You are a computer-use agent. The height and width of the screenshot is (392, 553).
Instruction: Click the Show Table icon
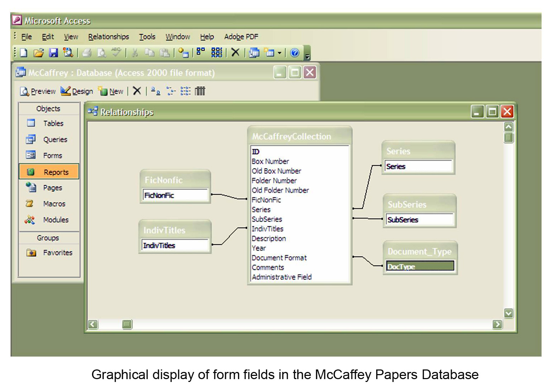(x=183, y=53)
